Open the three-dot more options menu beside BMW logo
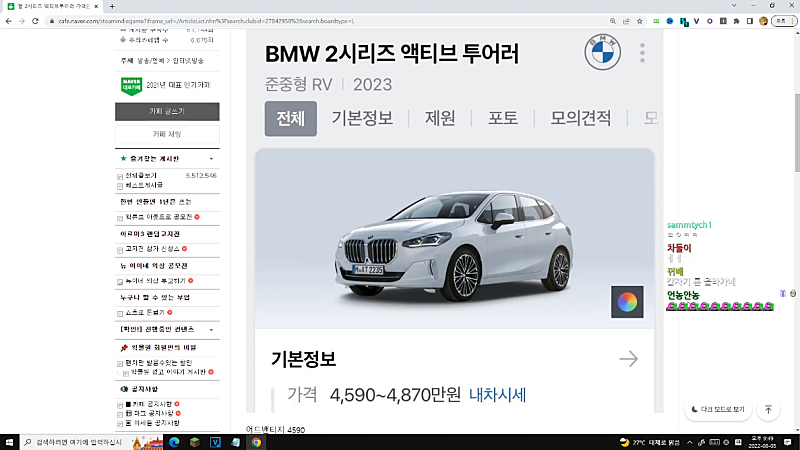The width and height of the screenshot is (800, 450). (x=642, y=53)
